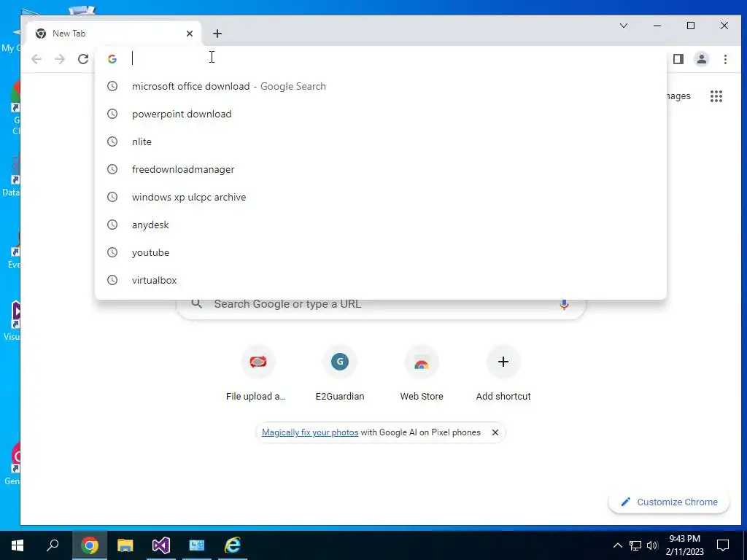Open the side panel icon
The width and height of the screenshot is (747, 560).
point(678,59)
